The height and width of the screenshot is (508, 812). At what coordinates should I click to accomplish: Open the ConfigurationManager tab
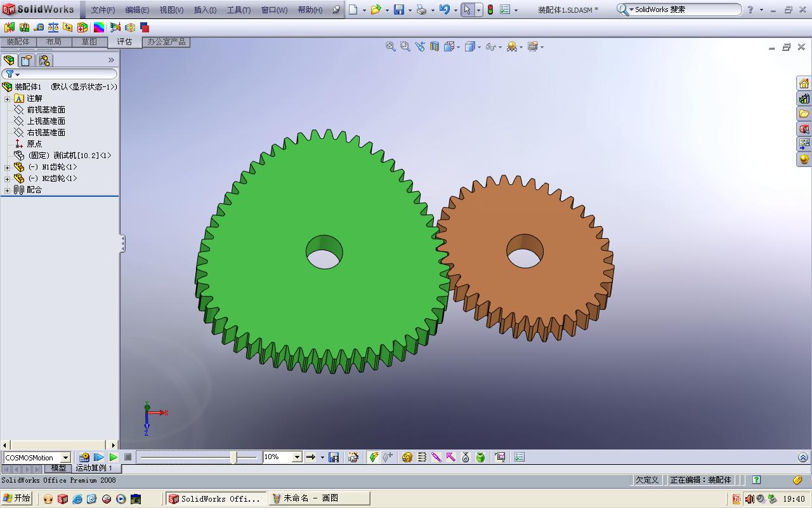click(x=44, y=60)
